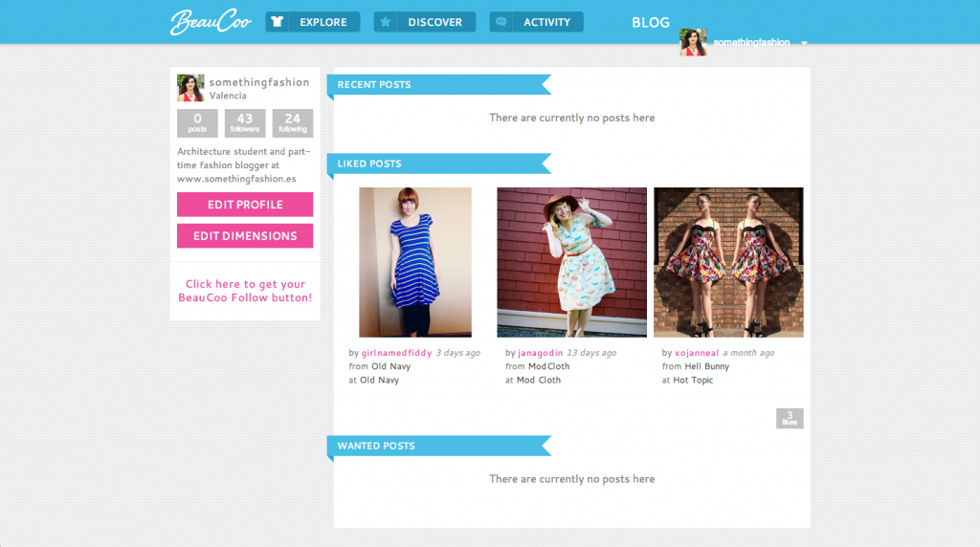Open the floral Hell Bunny dress post
The image size is (980, 547).
728,262
